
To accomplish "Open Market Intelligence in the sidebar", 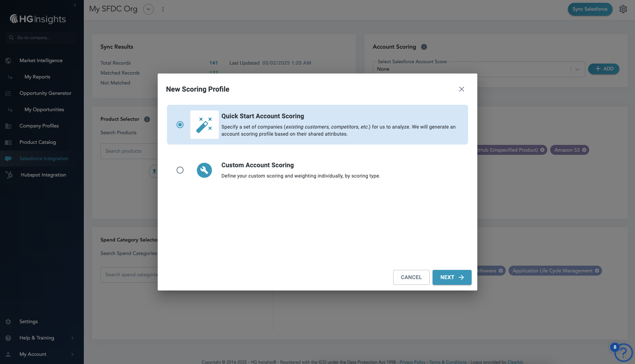I will 41,60.
